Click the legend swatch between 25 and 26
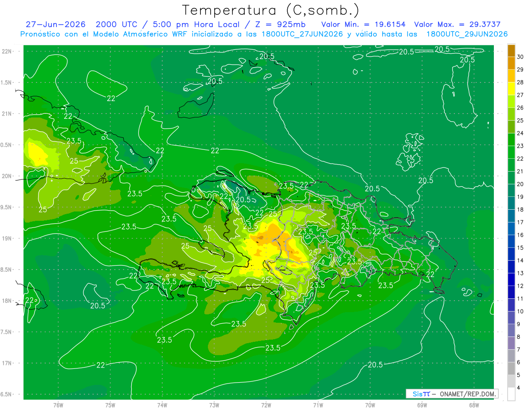 coord(511,114)
